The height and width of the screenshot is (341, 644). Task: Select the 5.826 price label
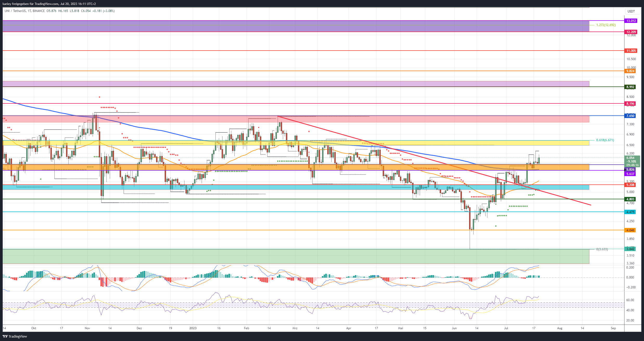[x=630, y=170]
